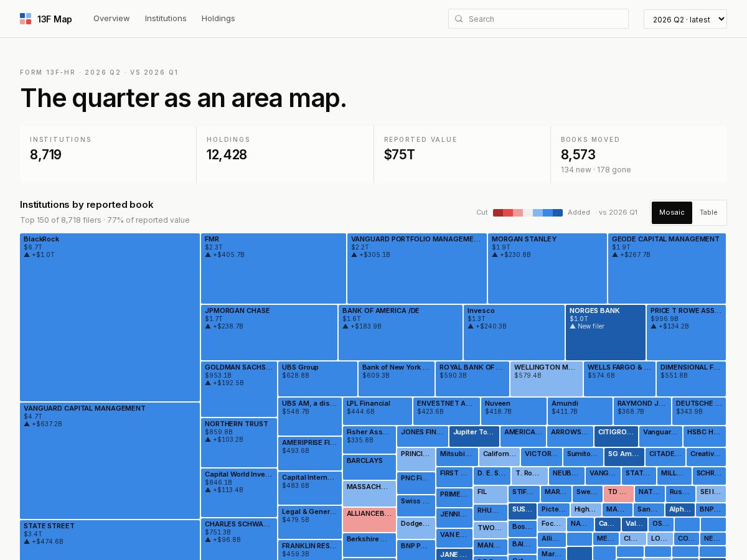Open the Wellington $579.4B tile

[x=547, y=379]
